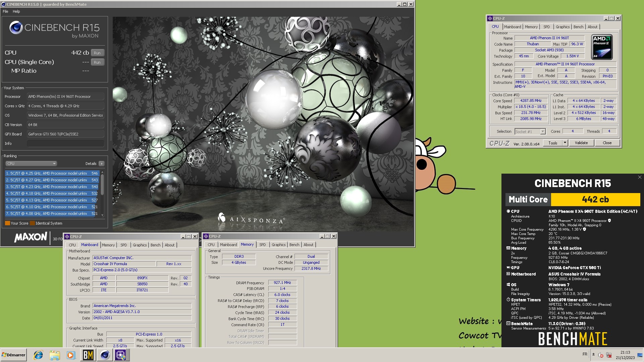
Task: Click the OS Windows icon in BenchMate panel
Action: point(508,285)
